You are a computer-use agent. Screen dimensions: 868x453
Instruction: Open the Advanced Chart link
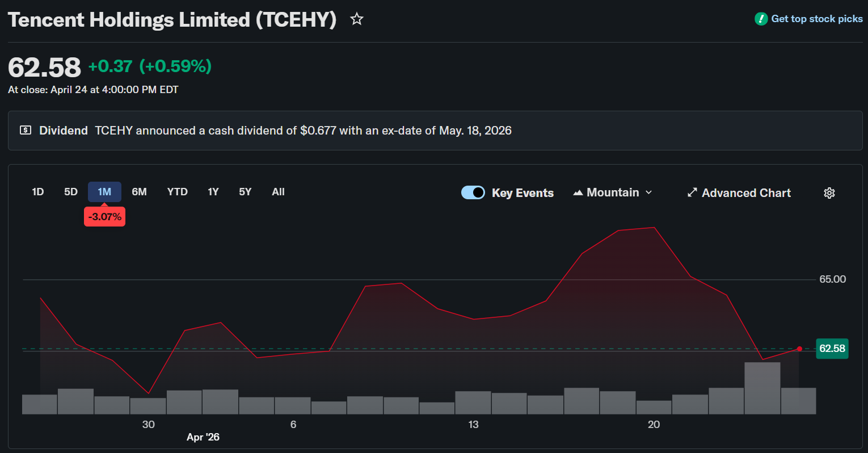739,193
